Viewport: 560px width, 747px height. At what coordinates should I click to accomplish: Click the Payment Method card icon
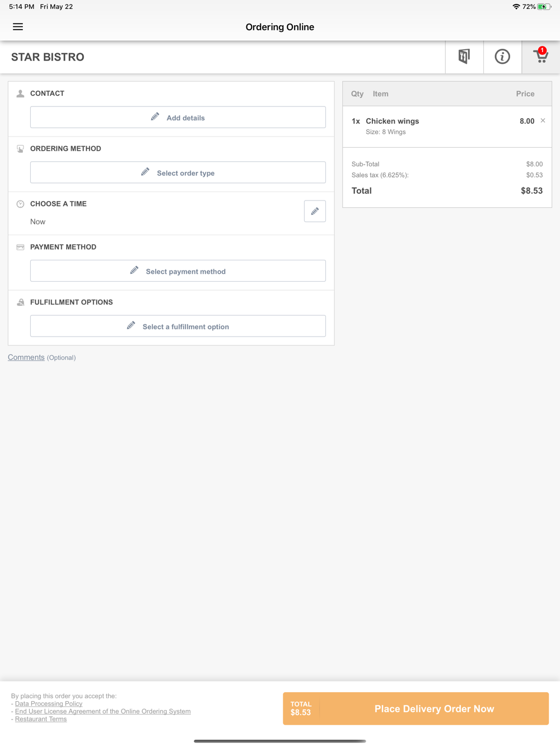pyautogui.click(x=20, y=247)
